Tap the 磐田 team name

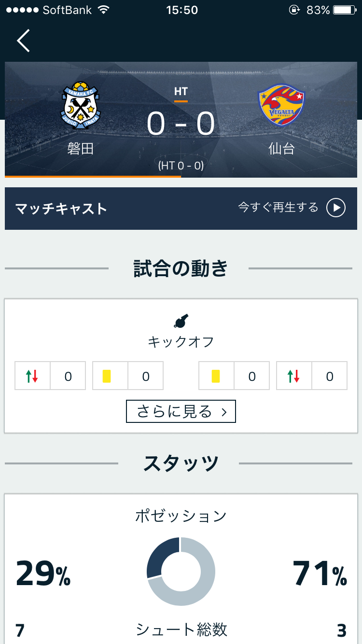coord(80,148)
